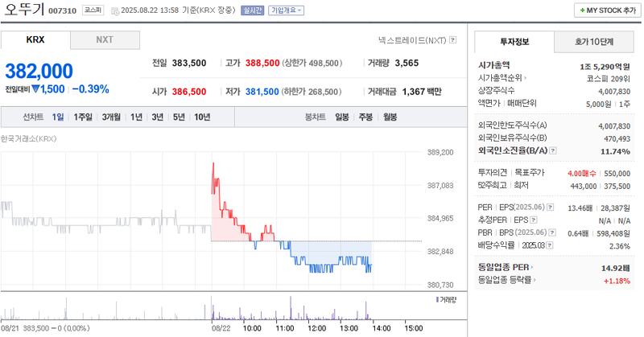Click the 동일업종 등락률 value +1.18%
644x337 pixels.
[x=617, y=281]
